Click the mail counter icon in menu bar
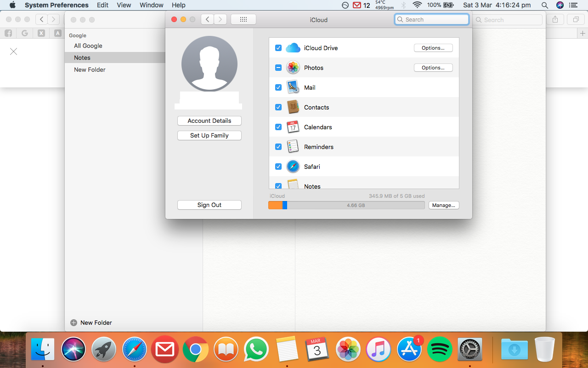Viewport: 588px width, 368px height. (361, 5)
